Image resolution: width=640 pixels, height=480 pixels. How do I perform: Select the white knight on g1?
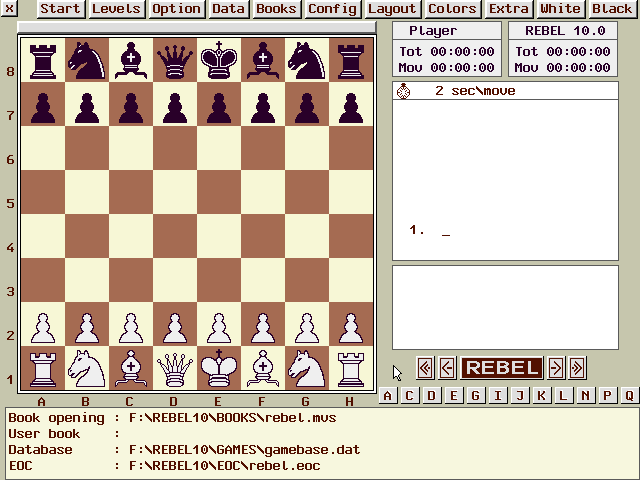pos(307,368)
